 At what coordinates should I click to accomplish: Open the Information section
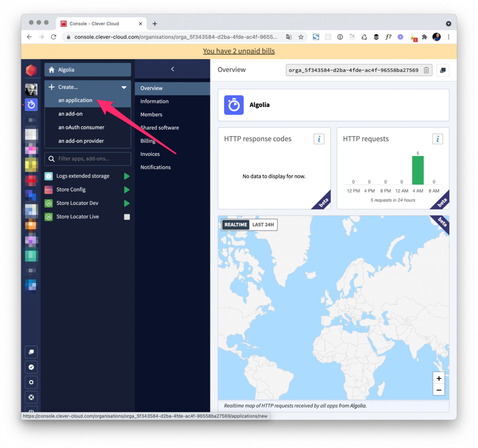point(172,101)
